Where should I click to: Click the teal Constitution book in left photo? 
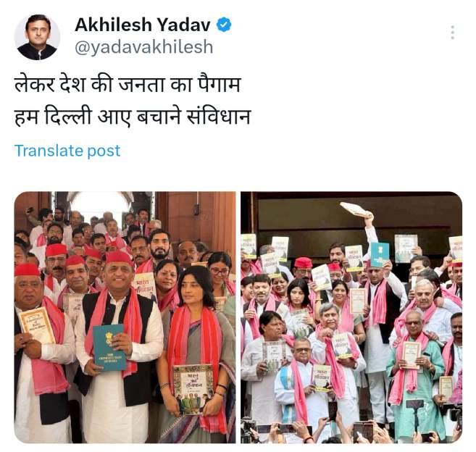109,348
